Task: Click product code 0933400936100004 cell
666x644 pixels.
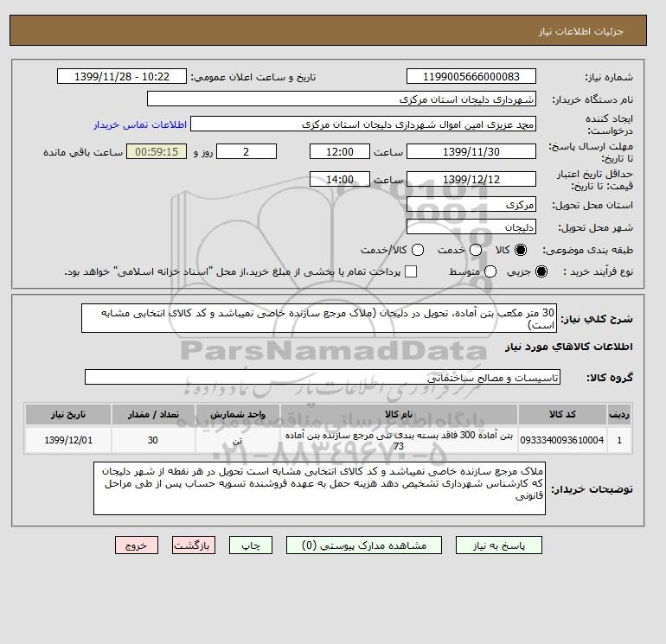Action: pyautogui.click(x=562, y=440)
